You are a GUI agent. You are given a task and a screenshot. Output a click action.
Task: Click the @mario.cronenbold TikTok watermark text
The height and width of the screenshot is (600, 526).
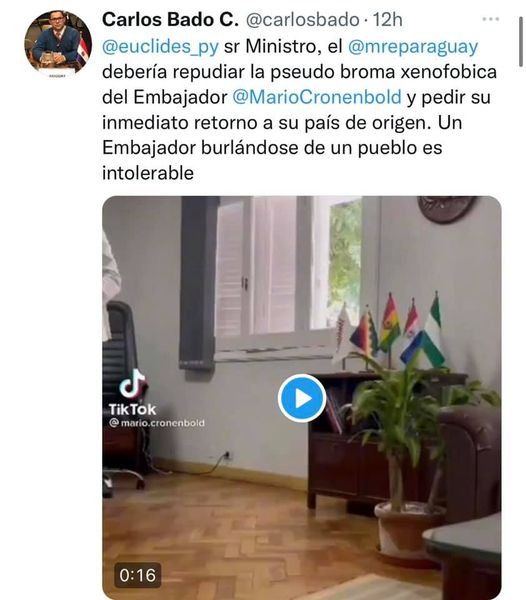[157, 423]
